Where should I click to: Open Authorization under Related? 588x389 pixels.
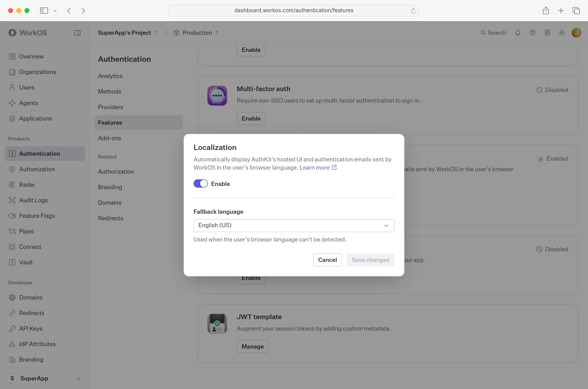139,172
